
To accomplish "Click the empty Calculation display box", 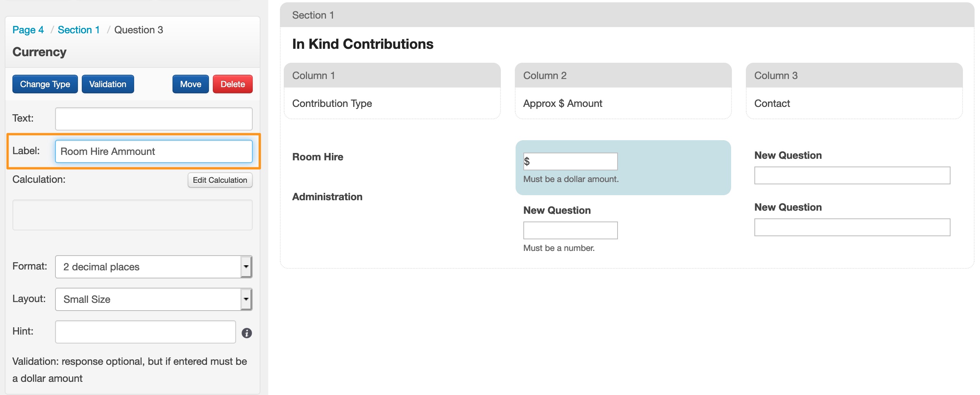I will [132, 215].
